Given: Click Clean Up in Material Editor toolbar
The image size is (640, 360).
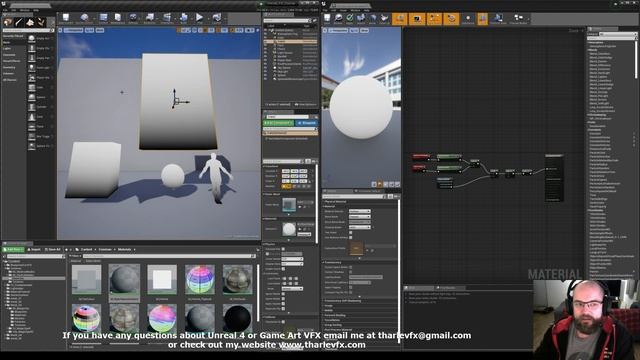Looking at the screenshot, I should (384, 19).
